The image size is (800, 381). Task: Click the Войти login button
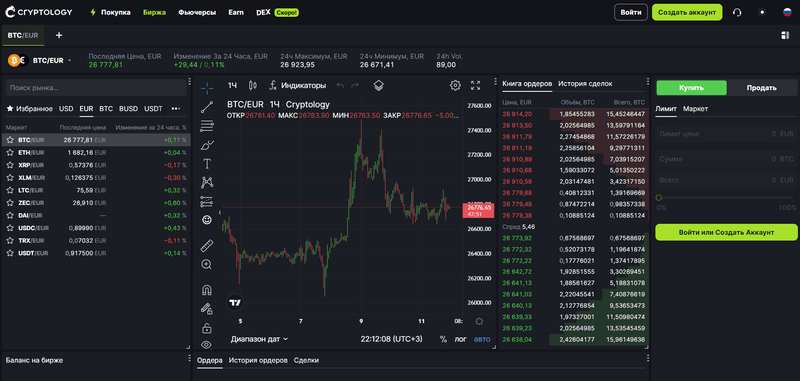[x=631, y=12]
